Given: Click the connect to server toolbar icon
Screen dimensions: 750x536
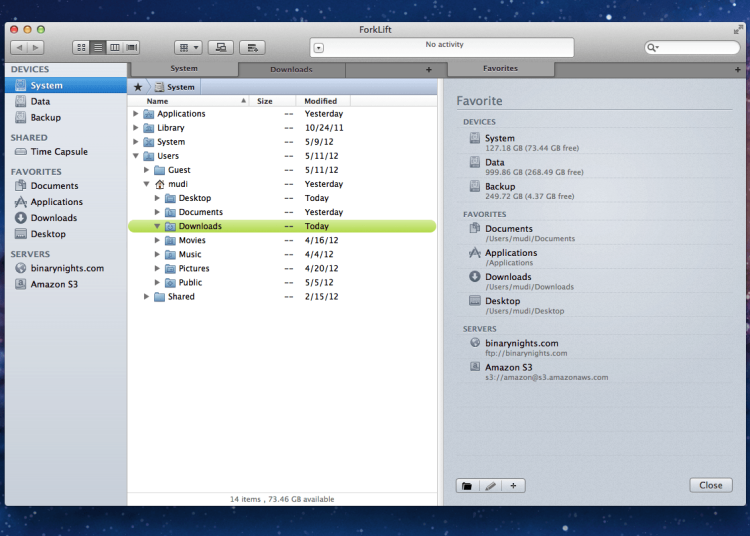Looking at the screenshot, I should pyautogui.click(x=221, y=47).
